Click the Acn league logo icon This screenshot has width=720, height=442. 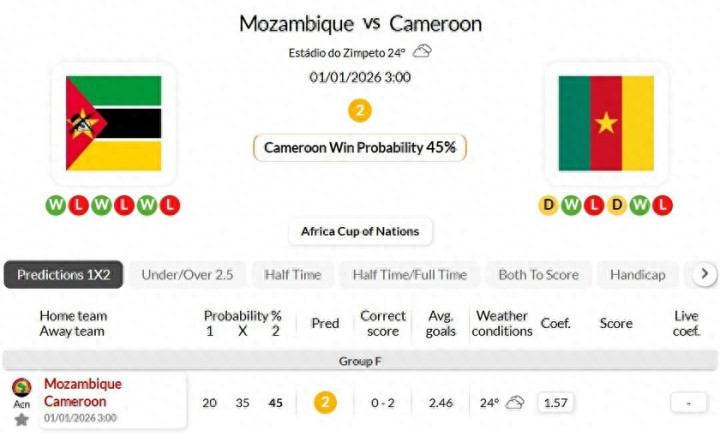pos(21,388)
